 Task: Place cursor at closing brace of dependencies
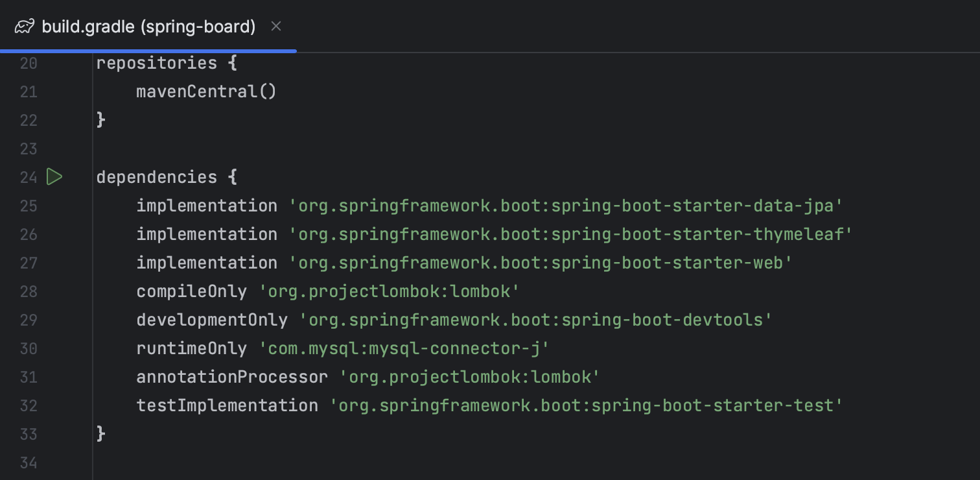101,434
